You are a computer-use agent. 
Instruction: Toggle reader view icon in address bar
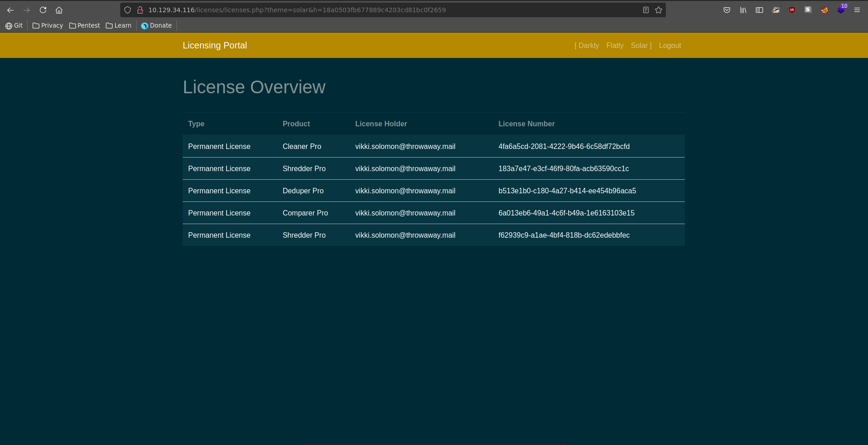point(646,10)
